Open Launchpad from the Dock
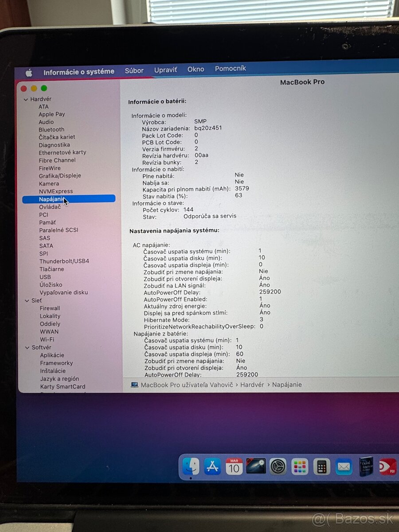This screenshot has width=399, height=532. [300, 466]
